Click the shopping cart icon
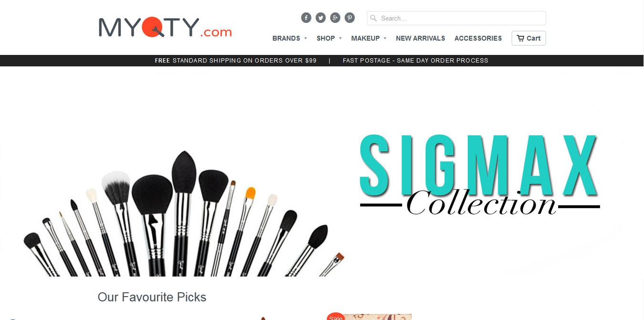Screen dimensions: 644x320 coord(520,38)
